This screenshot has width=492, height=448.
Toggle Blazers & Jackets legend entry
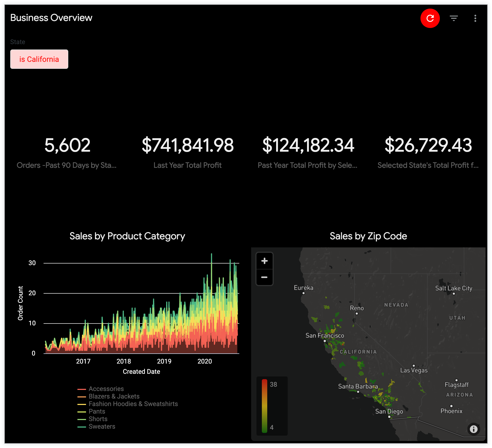click(114, 396)
